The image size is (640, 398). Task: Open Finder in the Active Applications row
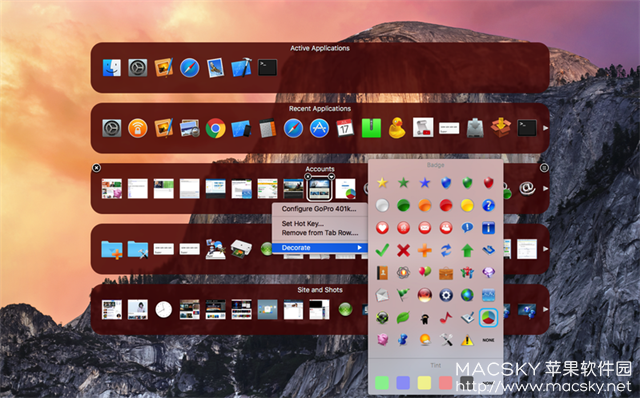(111, 68)
